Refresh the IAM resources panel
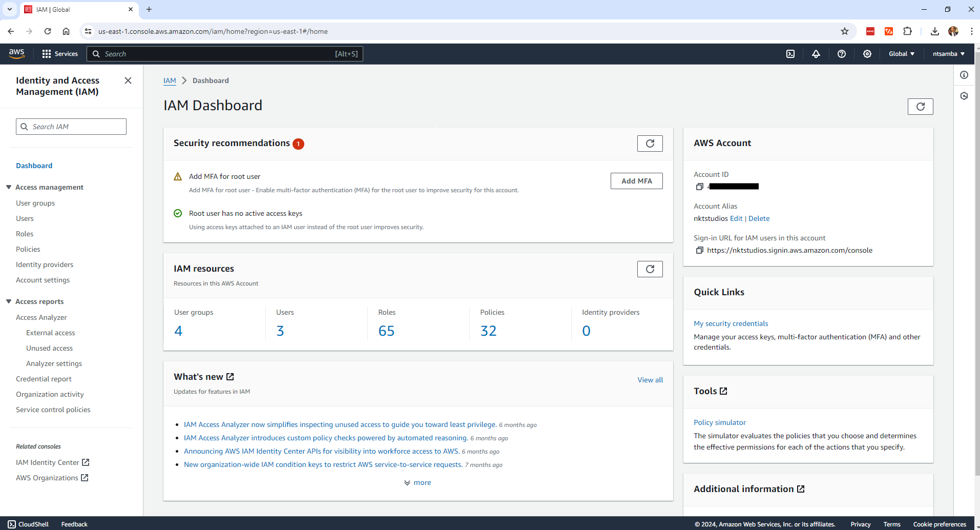The image size is (980, 530). coord(650,269)
